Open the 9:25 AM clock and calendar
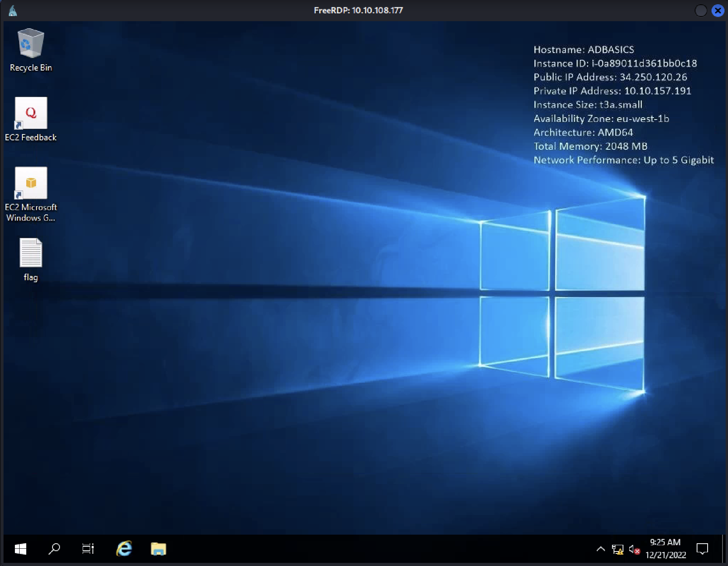Viewport: 728px width, 566px height. point(665,549)
